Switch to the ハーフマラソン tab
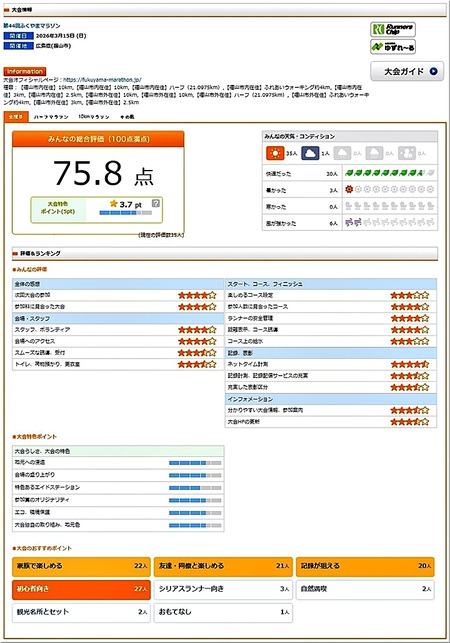The image size is (450, 643). point(51,117)
